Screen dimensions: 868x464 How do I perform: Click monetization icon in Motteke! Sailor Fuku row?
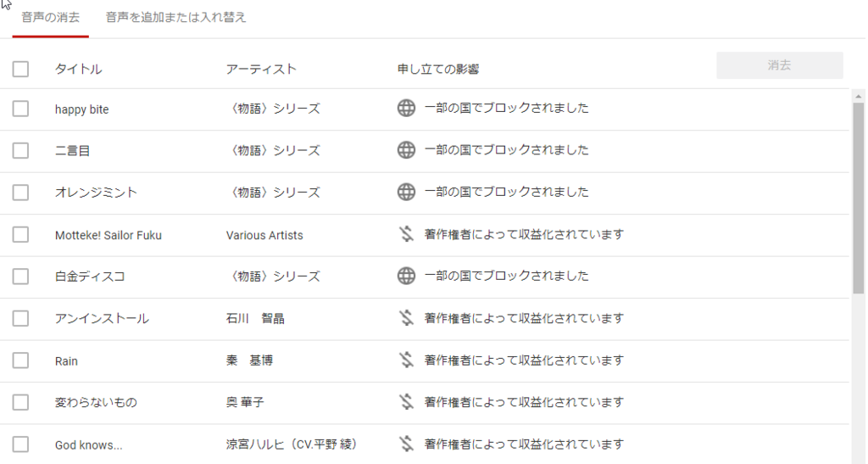coord(406,233)
